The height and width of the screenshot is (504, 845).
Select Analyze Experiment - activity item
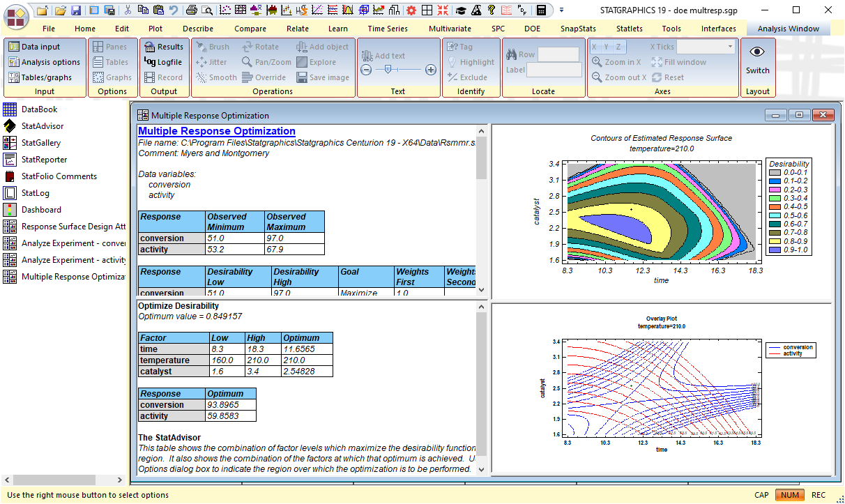[x=65, y=260]
